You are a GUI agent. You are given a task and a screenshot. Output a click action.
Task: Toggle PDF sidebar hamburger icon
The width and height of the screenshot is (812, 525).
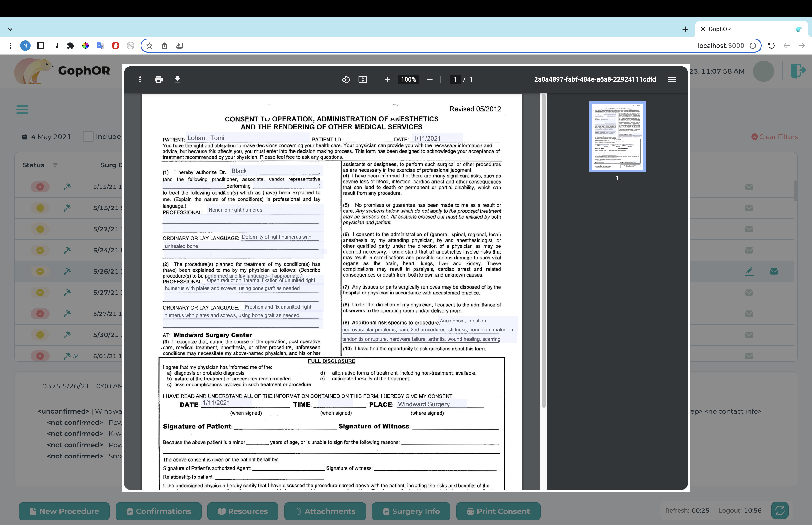671,79
